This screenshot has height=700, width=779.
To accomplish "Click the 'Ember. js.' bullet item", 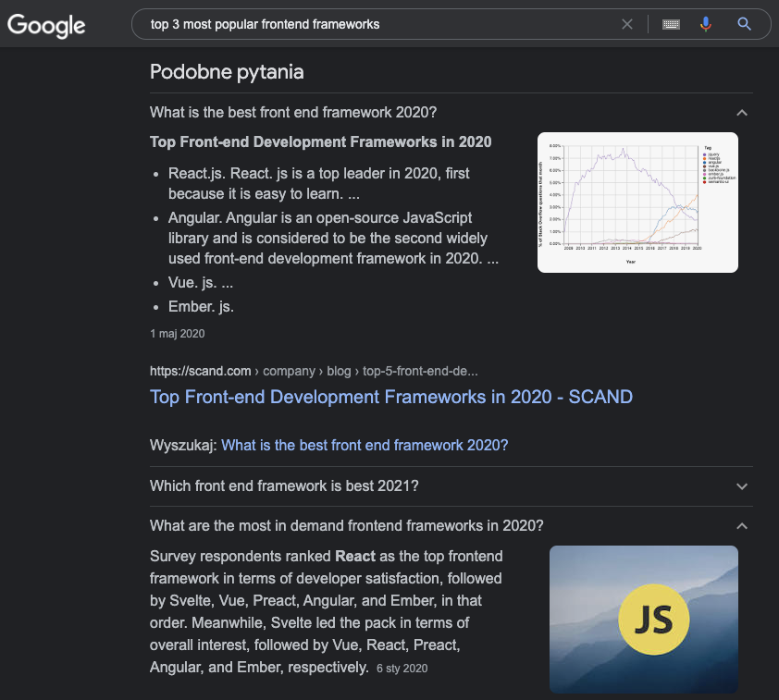I will [201, 306].
